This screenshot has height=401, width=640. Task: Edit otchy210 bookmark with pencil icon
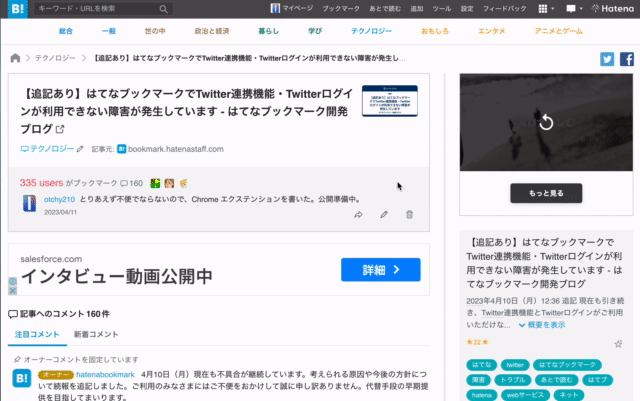384,214
